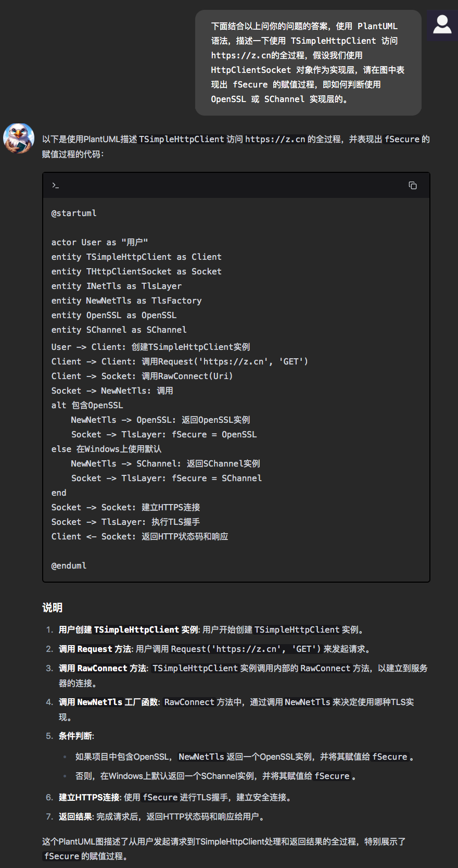This screenshot has height=868, width=458.
Task: Click the user profile avatar
Action: (441, 25)
